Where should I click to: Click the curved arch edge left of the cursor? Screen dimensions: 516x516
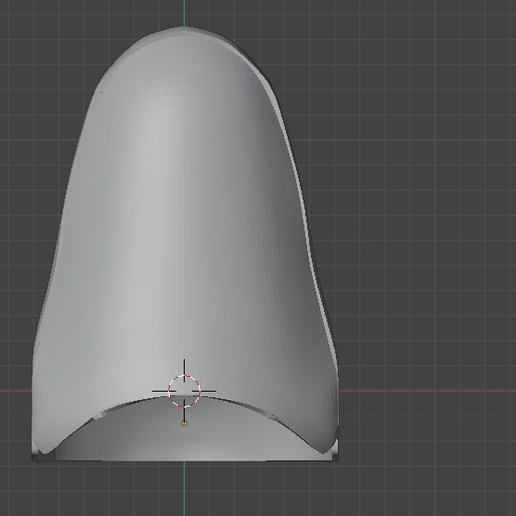[110, 412]
